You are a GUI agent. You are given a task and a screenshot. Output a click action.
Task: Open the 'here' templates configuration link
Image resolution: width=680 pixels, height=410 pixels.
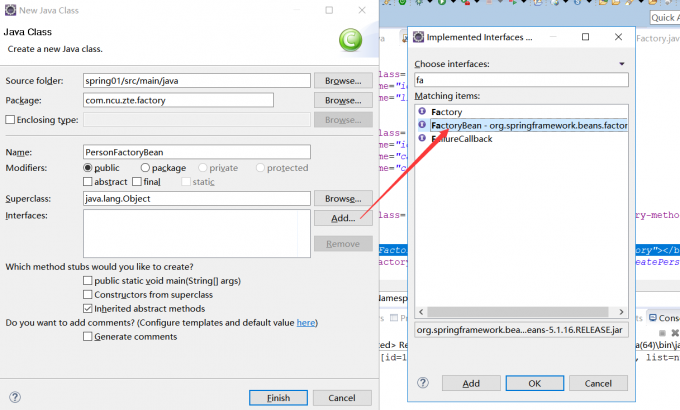click(x=305, y=323)
